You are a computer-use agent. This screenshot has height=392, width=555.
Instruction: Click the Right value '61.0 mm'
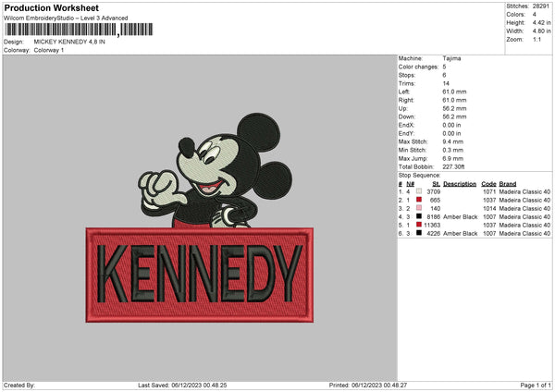click(x=454, y=100)
